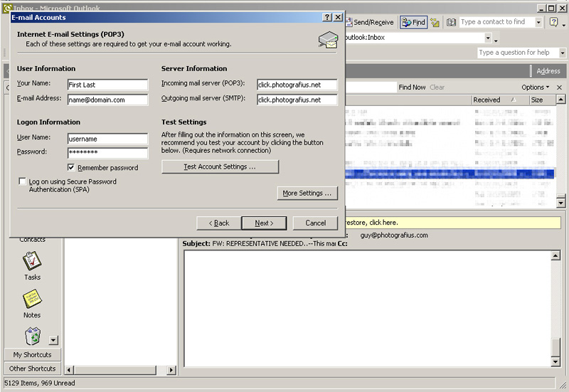Image resolution: width=569 pixels, height=392 pixels.
Task: Open Deleted Items recycle bin icon
Action: click(33, 336)
